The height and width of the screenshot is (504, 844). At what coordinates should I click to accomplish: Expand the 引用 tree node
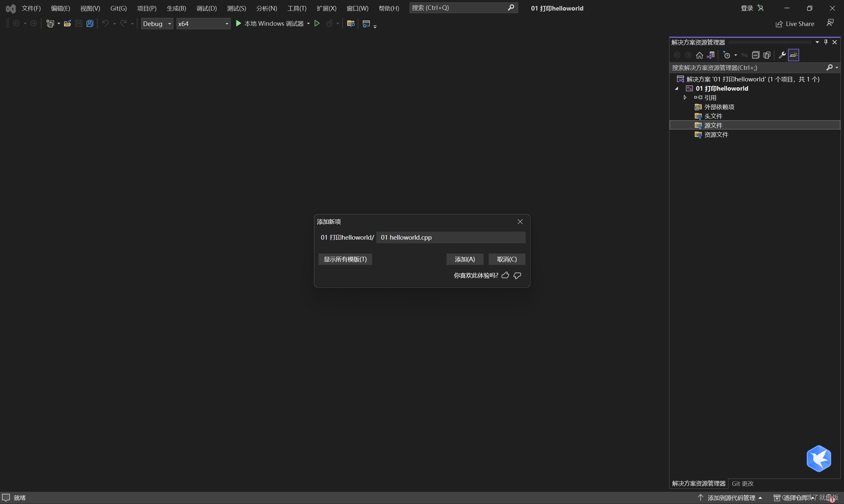point(685,98)
